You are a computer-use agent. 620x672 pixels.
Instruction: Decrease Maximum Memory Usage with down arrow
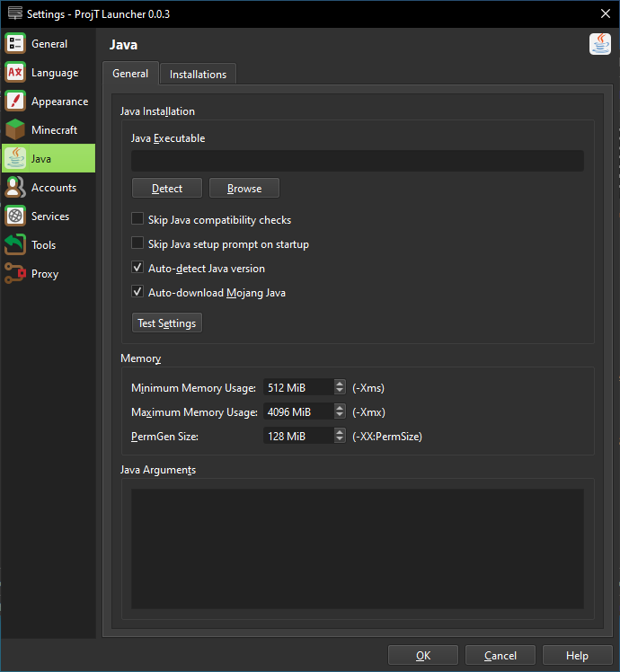340,415
